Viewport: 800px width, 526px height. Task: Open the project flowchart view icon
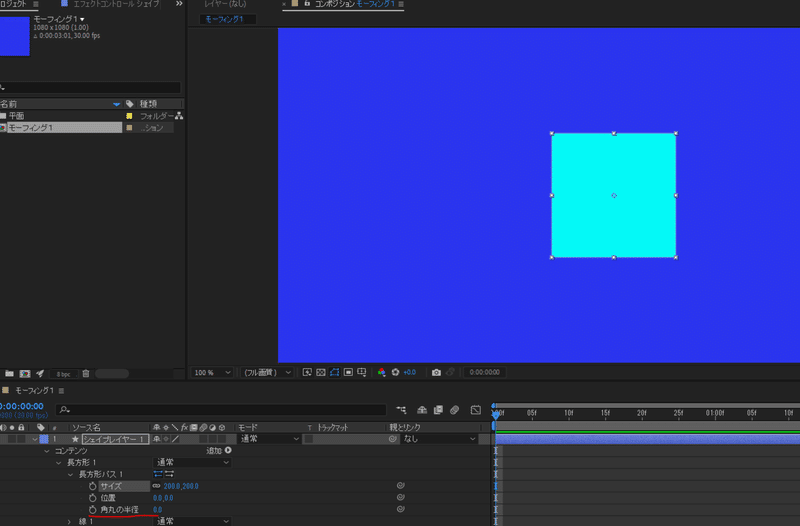click(x=179, y=116)
